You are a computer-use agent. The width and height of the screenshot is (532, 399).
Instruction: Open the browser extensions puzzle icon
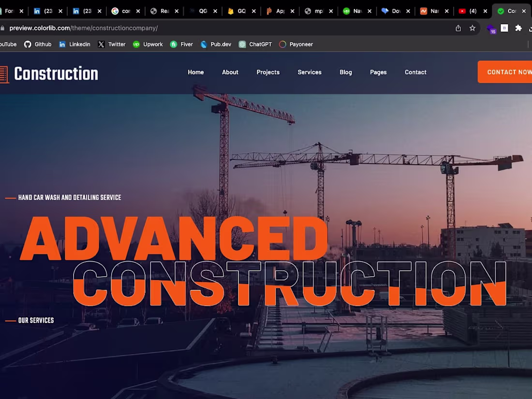[x=518, y=28]
